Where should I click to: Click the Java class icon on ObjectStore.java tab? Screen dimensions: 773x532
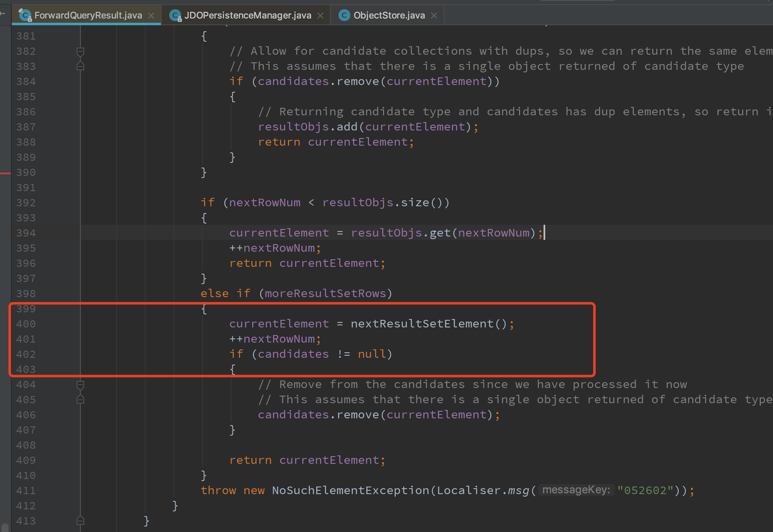pos(344,15)
